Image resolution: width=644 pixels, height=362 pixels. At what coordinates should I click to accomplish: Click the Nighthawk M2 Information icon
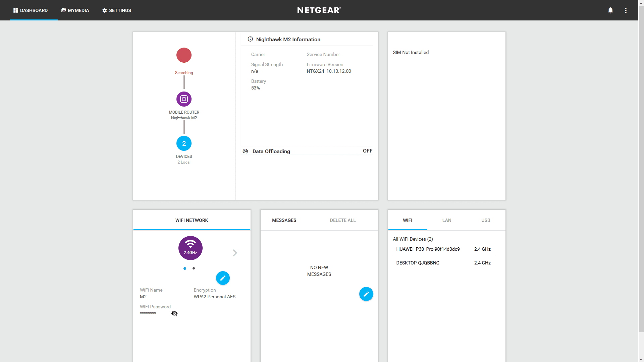[250, 39]
